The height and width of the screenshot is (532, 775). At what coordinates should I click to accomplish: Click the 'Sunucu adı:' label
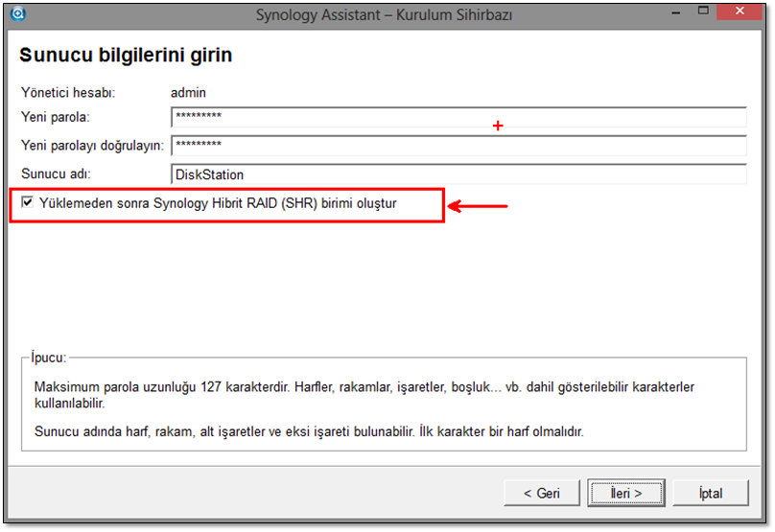pos(56,173)
